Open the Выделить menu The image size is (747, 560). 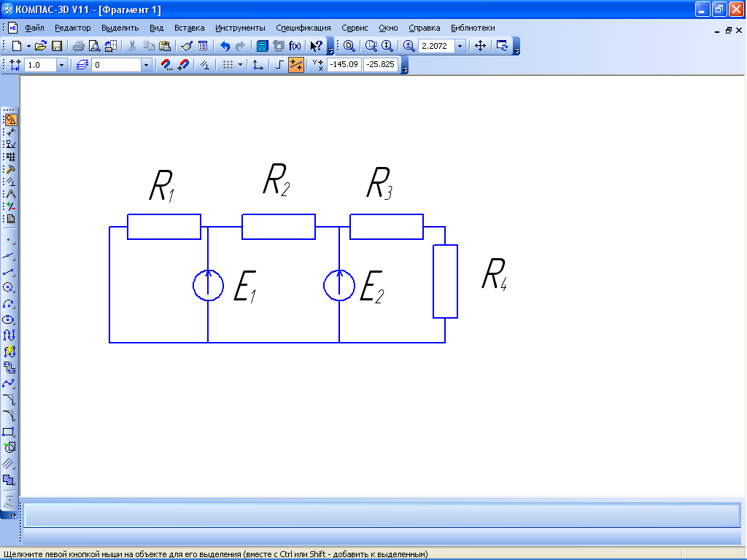120,28
